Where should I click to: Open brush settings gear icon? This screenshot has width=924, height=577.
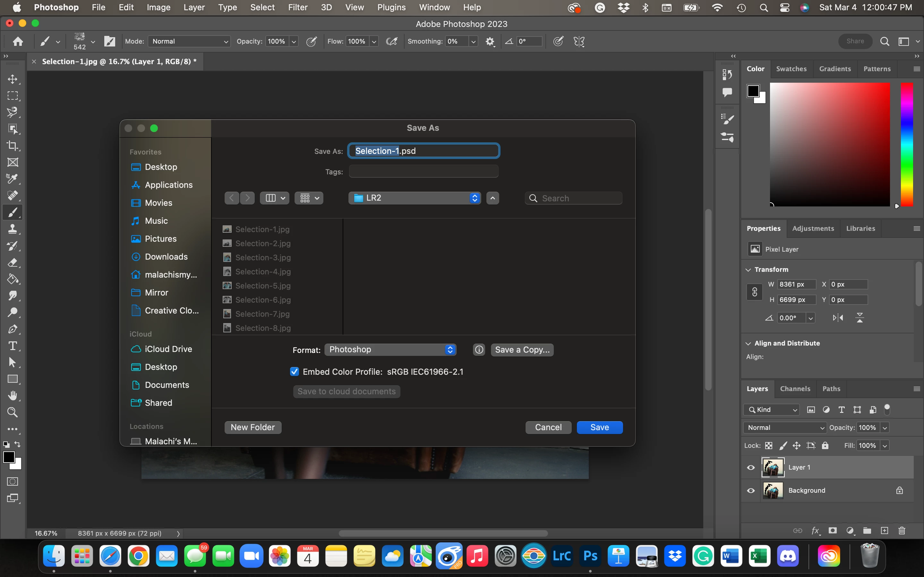(490, 42)
